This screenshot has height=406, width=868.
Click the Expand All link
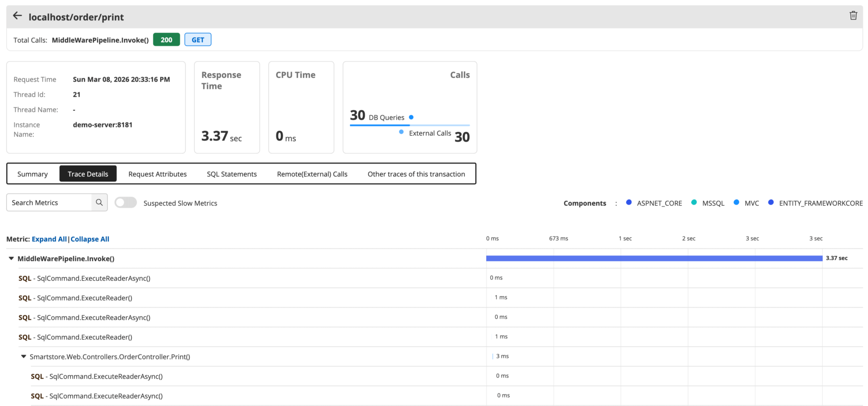[x=49, y=239]
